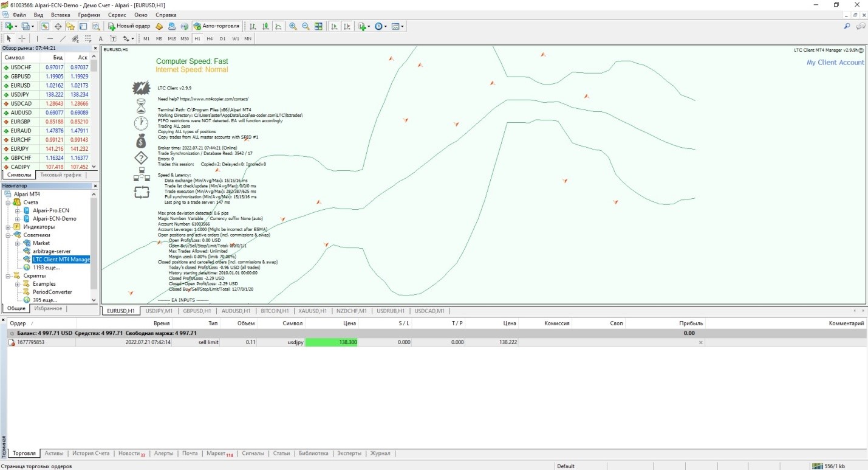Click the Zoom Out magnifier icon

click(306, 26)
